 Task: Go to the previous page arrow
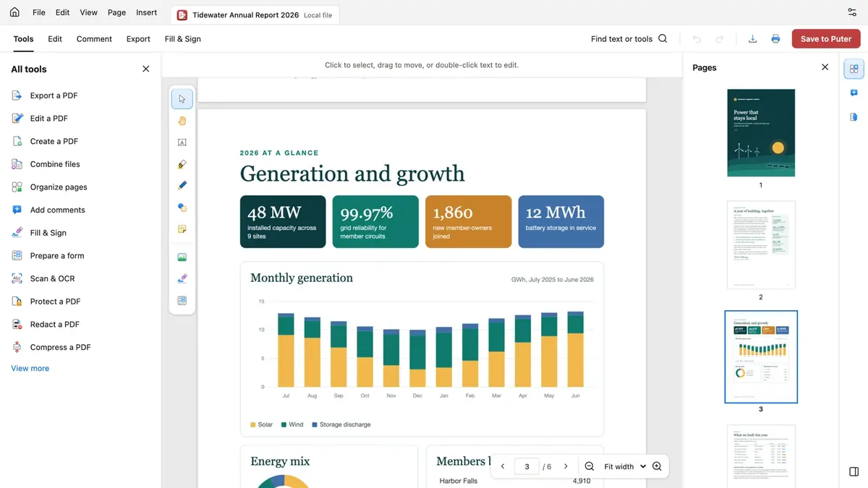coord(503,466)
